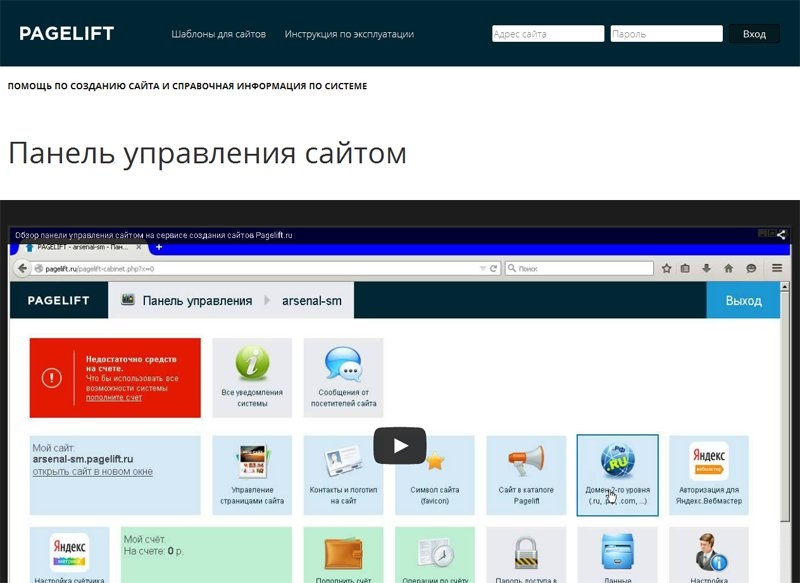Click the Вход login button
This screenshot has height=583, width=800.
(754, 34)
